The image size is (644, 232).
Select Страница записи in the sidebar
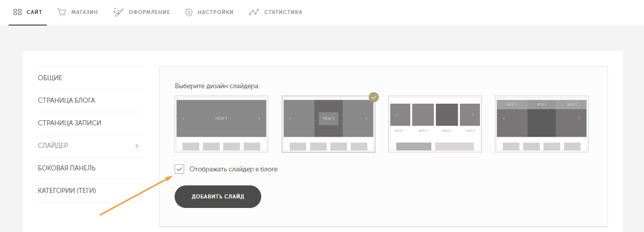point(67,123)
